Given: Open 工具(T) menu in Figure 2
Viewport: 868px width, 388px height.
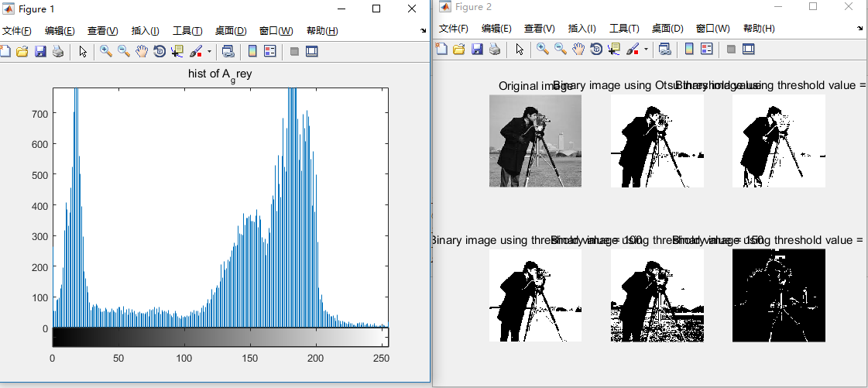Looking at the screenshot, I should click(x=624, y=29).
